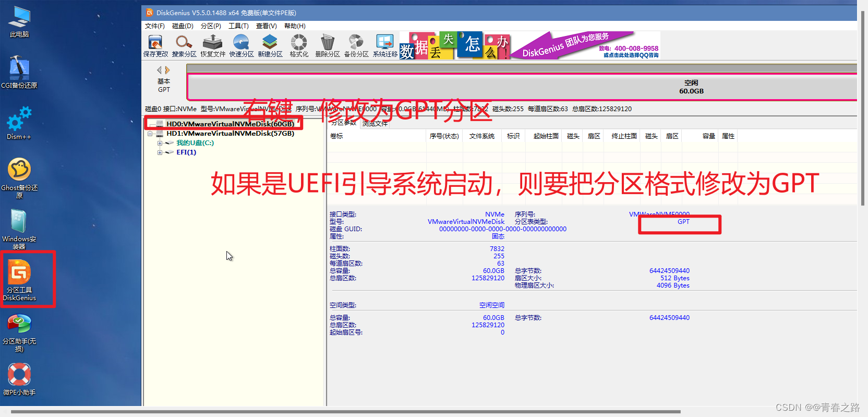Click the 删除分区 delete partition icon
Screen dimensions: 868x417
tap(328, 45)
